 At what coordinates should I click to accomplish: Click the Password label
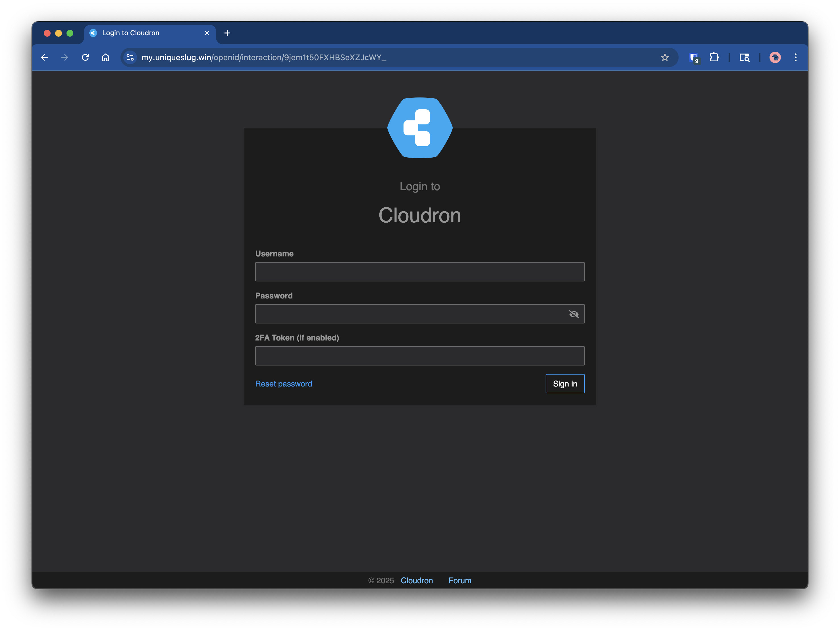coord(274,296)
